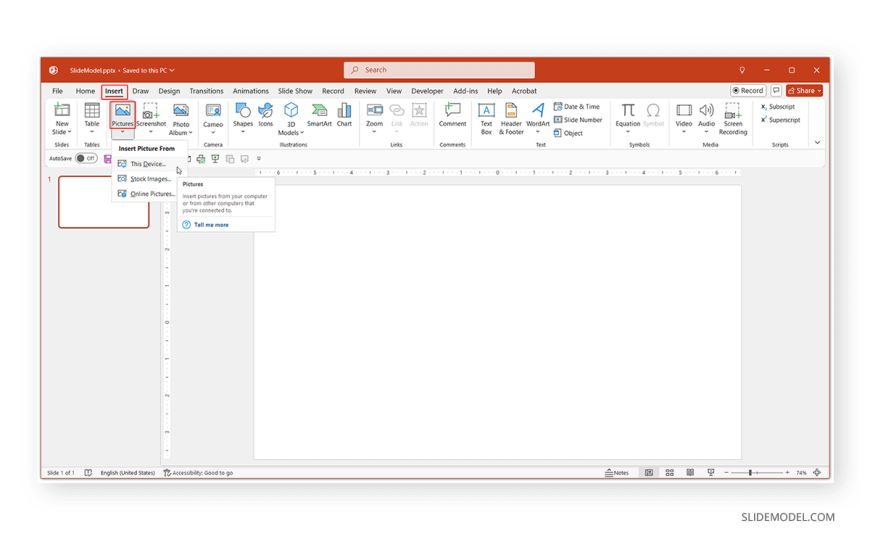Open the Shapes gallery
The image size is (870, 539).
click(x=242, y=114)
